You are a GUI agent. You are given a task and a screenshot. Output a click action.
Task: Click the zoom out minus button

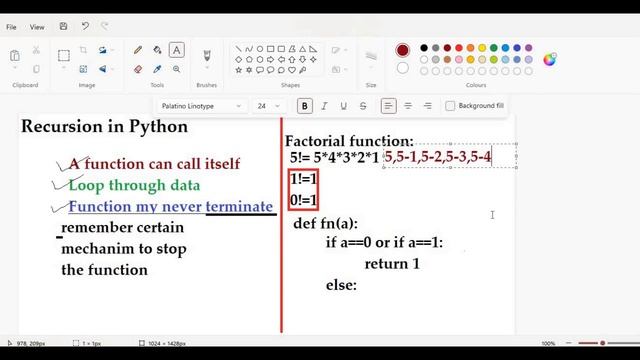coord(569,343)
